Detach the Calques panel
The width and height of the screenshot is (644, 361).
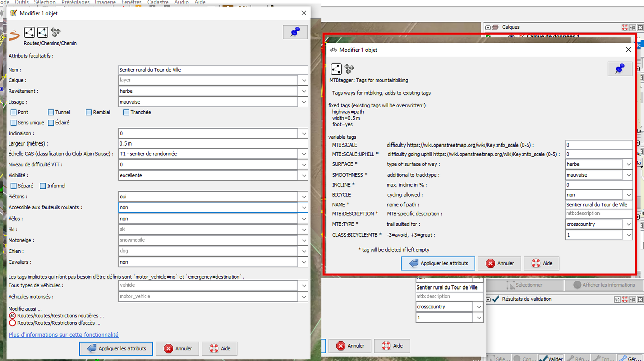tap(632, 27)
